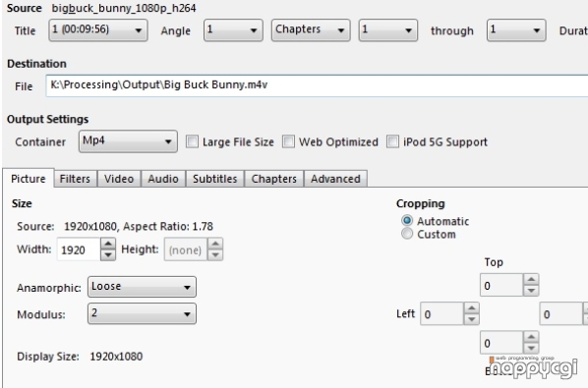The width and height of the screenshot is (588, 388).
Task: Select the Custom cropping radio button
Action: click(407, 234)
